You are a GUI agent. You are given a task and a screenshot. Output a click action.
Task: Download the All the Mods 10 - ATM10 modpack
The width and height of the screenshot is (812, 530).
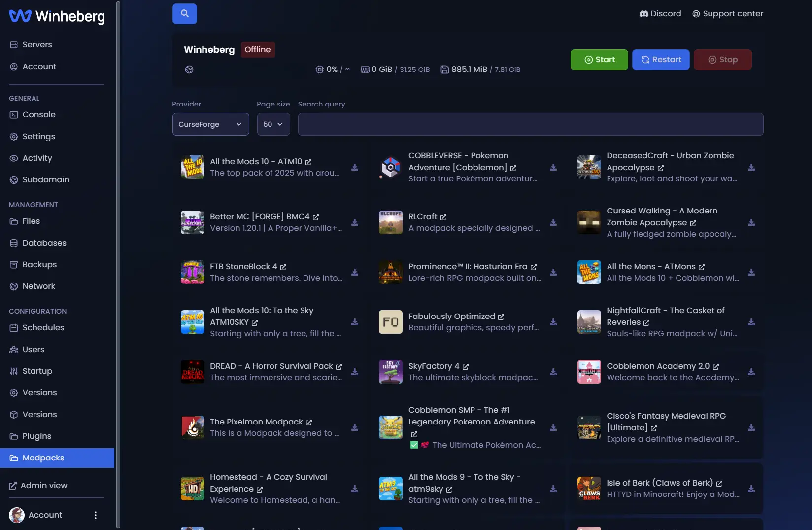click(355, 167)
